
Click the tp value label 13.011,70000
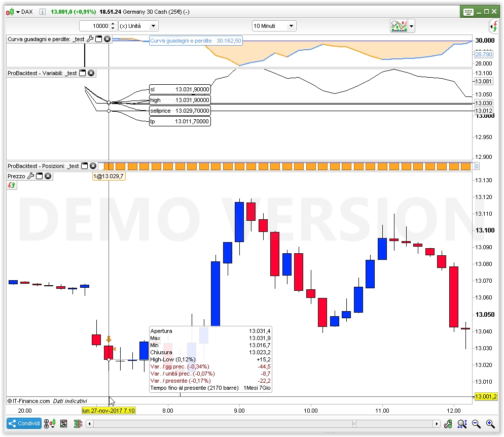(180, 121)
